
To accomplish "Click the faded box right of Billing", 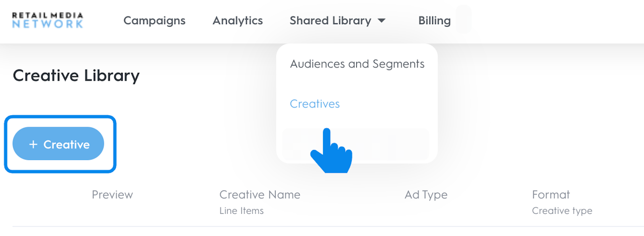I will coord(463,20).
